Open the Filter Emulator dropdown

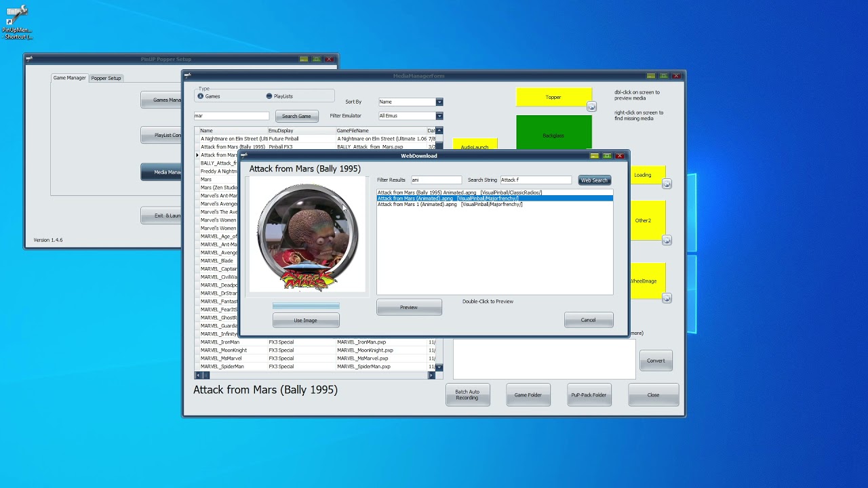click(x=439, y=116)
